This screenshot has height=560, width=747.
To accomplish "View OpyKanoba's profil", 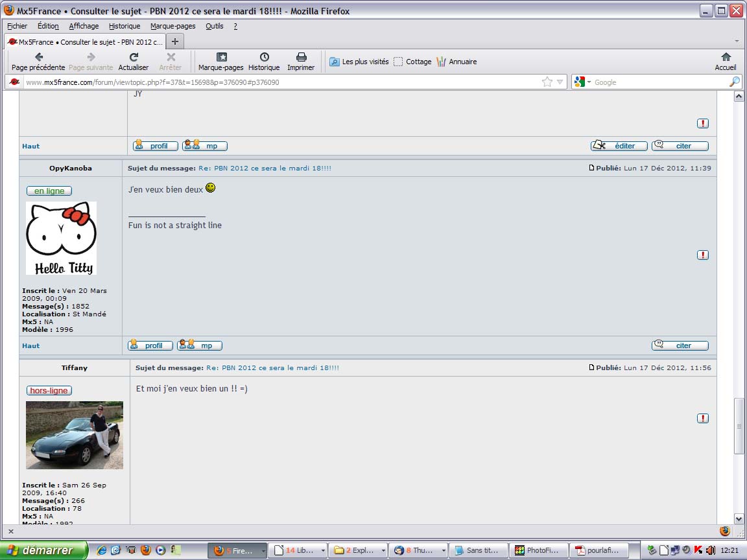I will [150, 345].
